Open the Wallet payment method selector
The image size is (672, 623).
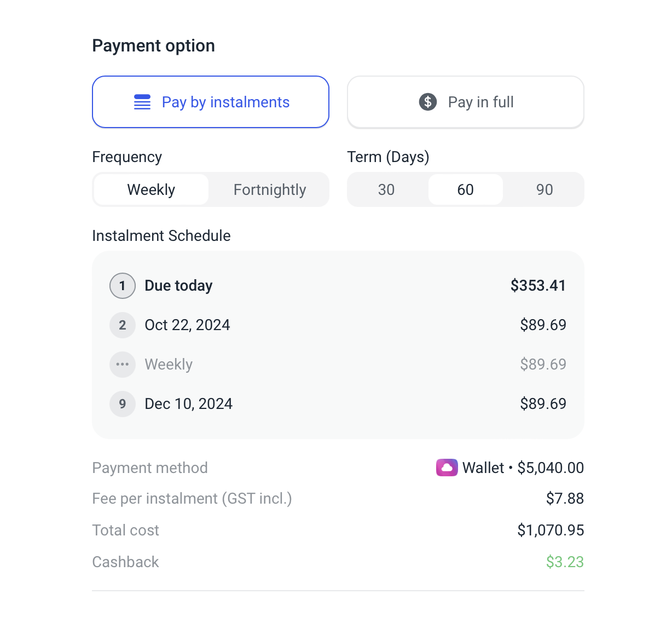(x=510, y=468)
